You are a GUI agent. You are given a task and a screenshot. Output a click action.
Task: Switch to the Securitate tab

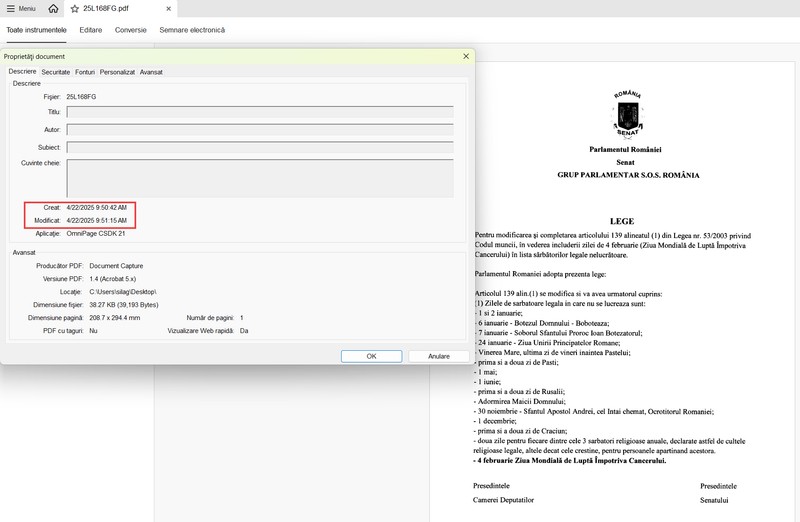click(56, 72)
